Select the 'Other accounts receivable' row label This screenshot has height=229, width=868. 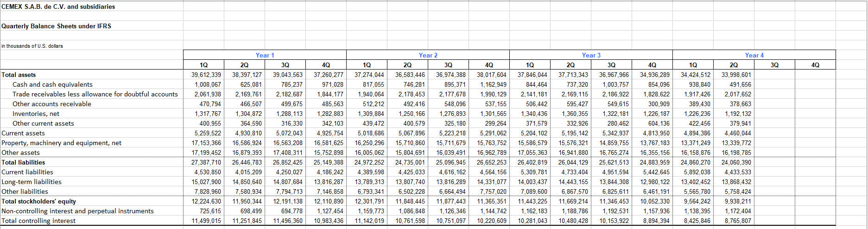tap(52, 104)
